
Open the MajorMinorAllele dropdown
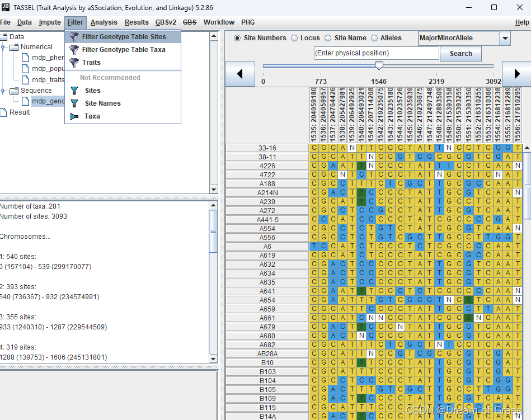pos(505,38)
